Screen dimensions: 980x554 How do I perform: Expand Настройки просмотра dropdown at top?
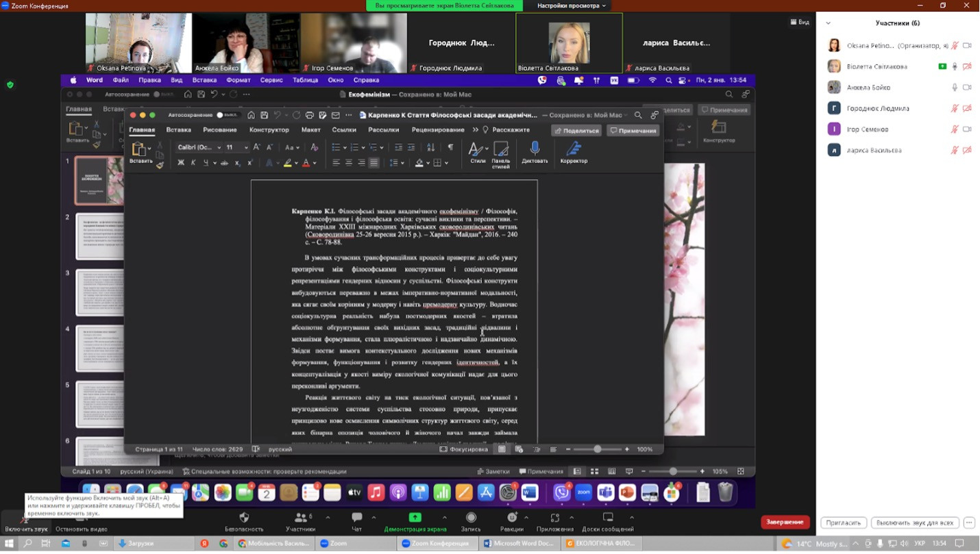click(571, 5)
